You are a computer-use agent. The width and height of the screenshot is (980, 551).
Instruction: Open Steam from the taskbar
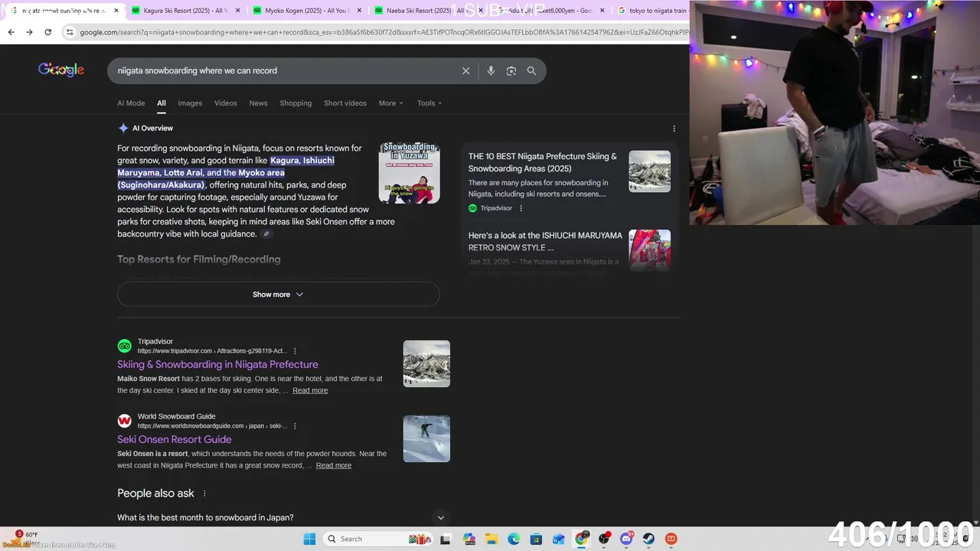pyautogui.click(x=648, y=539)
